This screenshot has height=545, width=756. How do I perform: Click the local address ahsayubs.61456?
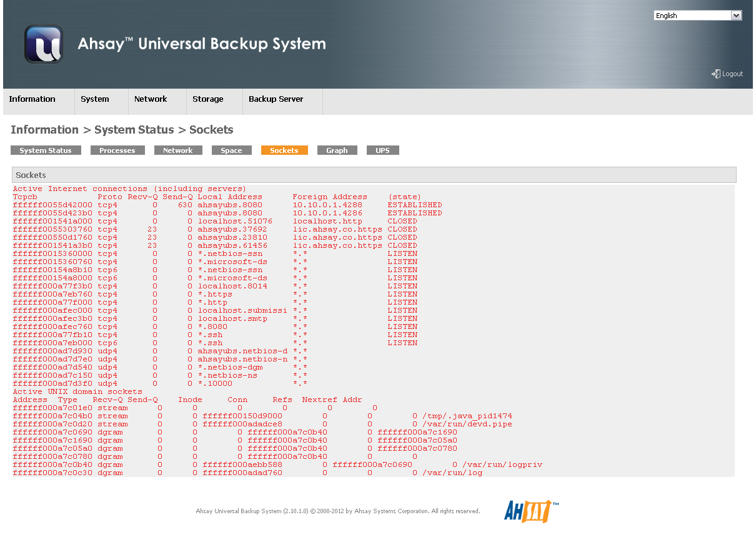[232, 245]
